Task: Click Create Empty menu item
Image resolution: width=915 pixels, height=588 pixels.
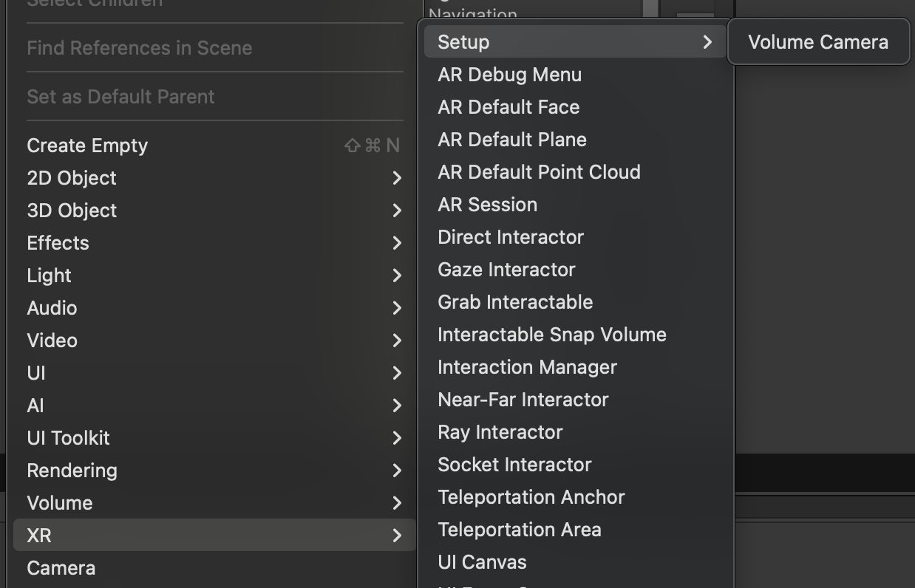Action: 87,146
